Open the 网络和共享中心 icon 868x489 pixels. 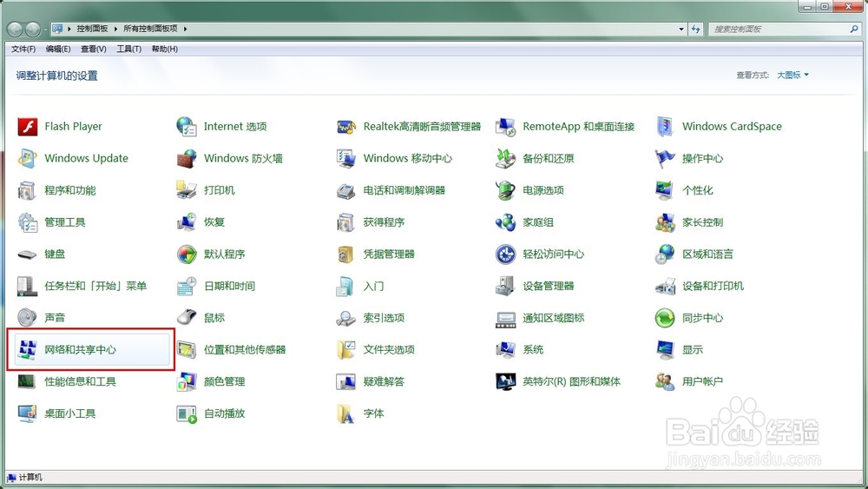point(27,350)
